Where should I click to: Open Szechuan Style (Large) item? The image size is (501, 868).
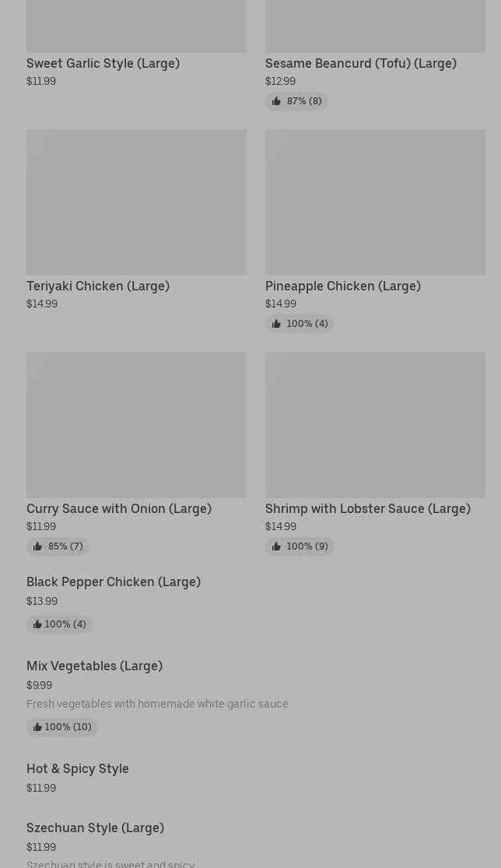point(95,828)
